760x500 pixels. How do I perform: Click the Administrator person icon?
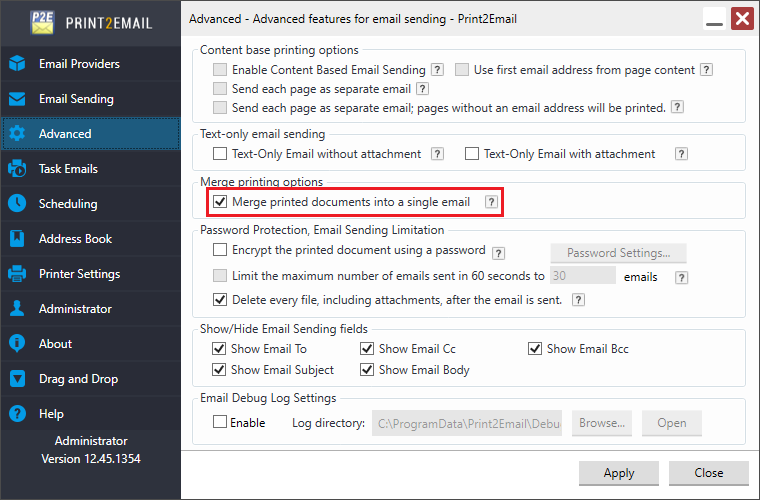(17, 309)
